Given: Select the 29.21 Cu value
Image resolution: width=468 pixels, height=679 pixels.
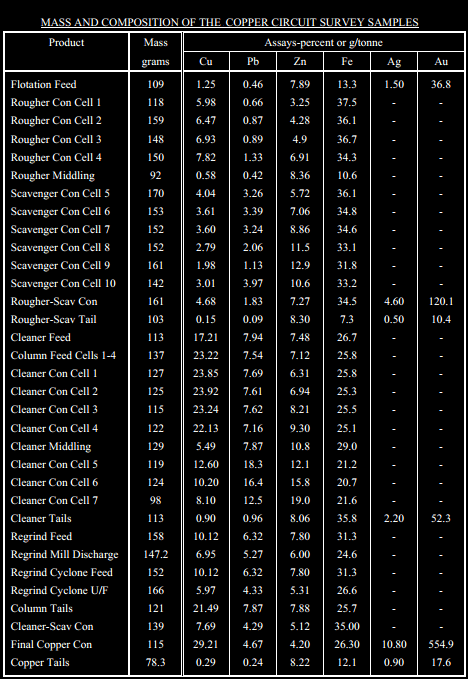Looking at the screenshot, I should 206,644.
